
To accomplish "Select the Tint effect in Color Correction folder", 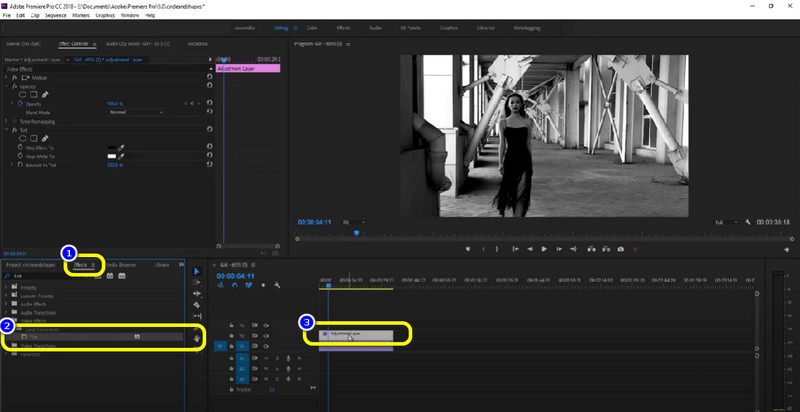I will click(x=34, y=336).
